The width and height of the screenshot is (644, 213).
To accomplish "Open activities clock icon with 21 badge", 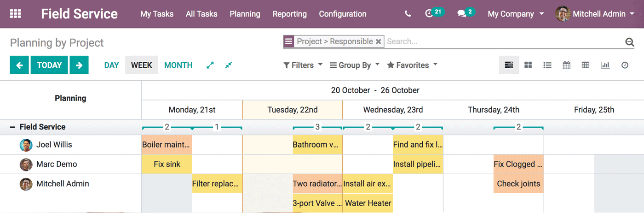I will [x=430, y=14].
